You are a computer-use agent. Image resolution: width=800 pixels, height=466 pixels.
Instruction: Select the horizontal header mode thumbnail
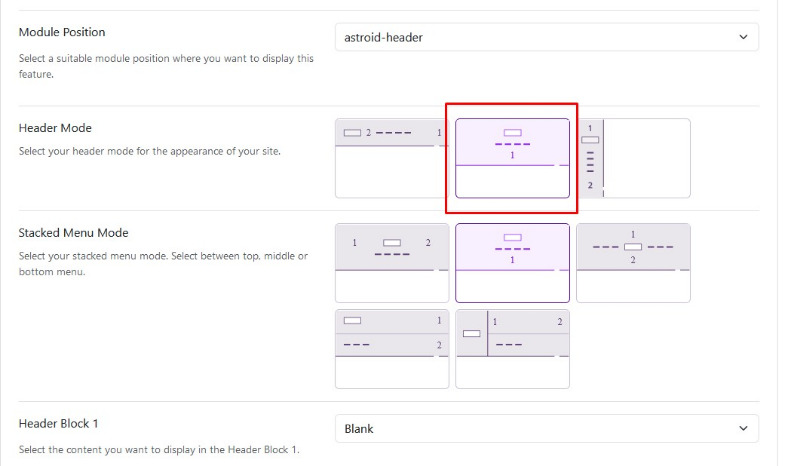(392, 158)
